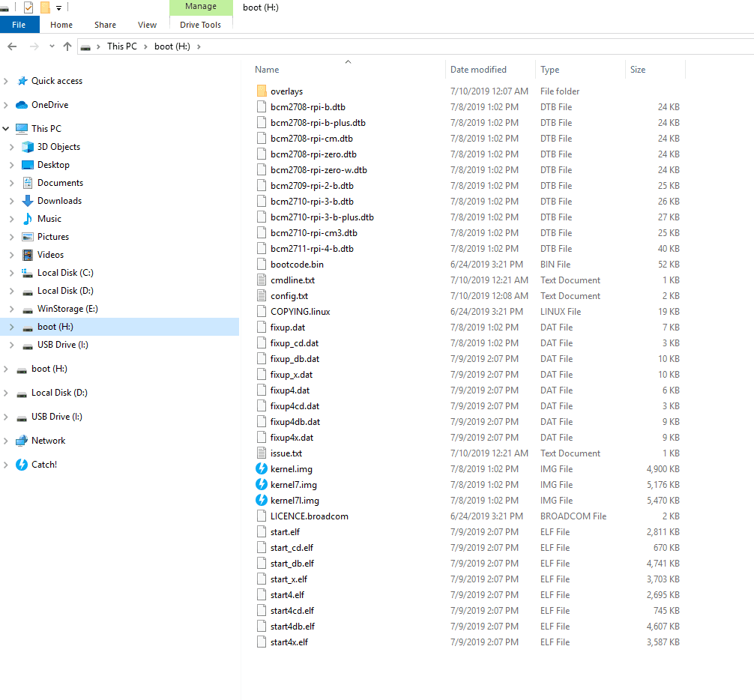Click the Desktop icon in sidebar
Screen dimensions: 754x700
[28, 165]
